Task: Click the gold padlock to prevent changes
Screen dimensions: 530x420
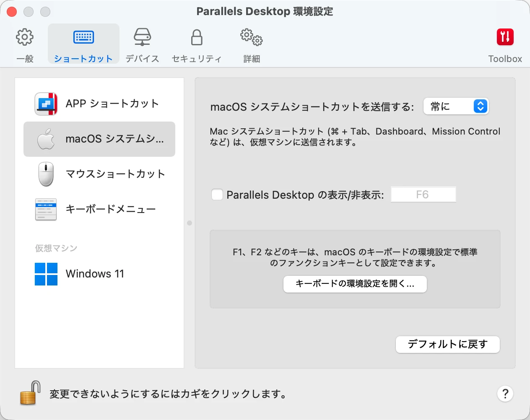Action: [30, 393]
